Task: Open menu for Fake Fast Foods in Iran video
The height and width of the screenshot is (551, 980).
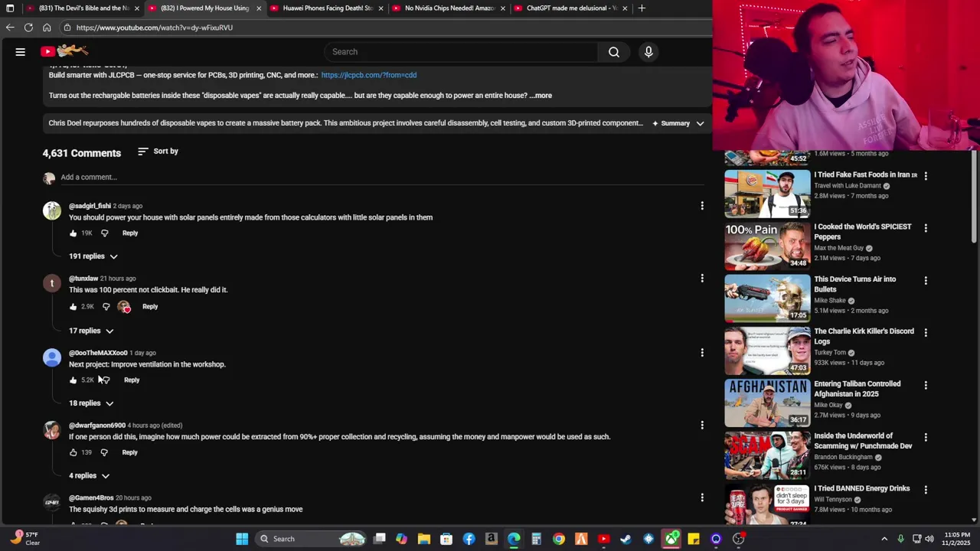Action: click(x=926, y=176)
